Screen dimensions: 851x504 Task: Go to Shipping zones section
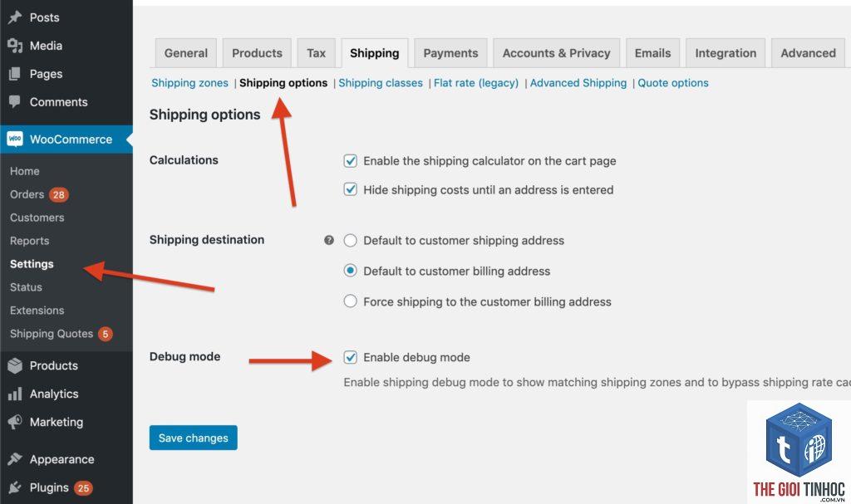[189, 83]
